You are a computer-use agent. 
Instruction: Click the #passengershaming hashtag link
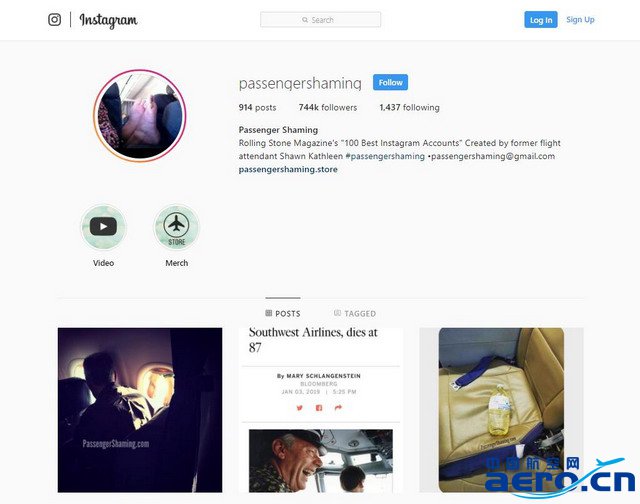pos(385,156)
